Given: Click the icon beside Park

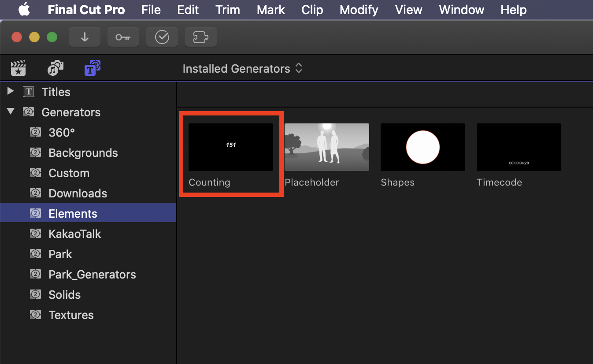Looking at the screenshot, I should tap(36, 254).
